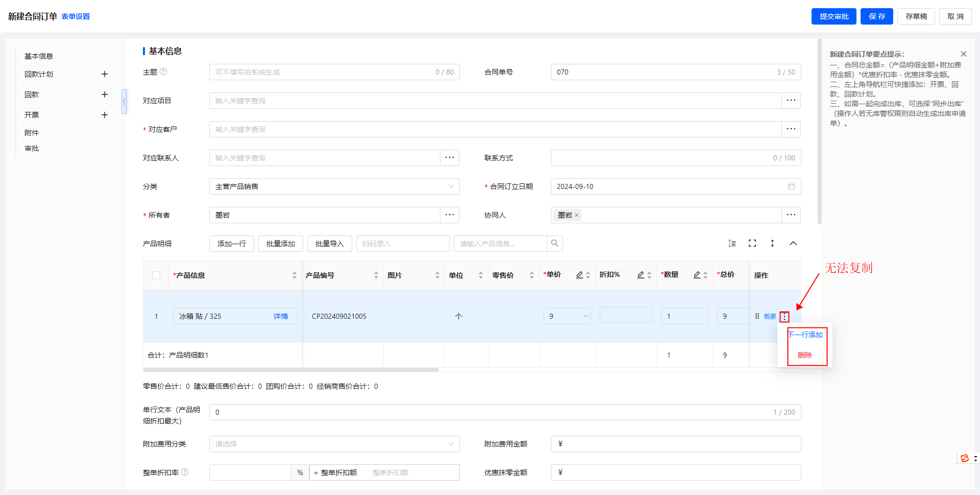Open the 表单设置 link
Screen dimensions: 980x495
tap(76, 16)
